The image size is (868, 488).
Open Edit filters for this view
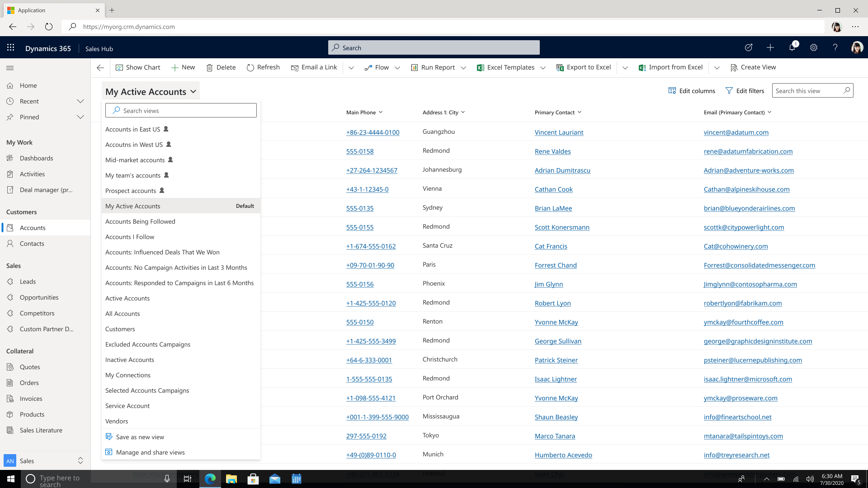tap(745, 90)
